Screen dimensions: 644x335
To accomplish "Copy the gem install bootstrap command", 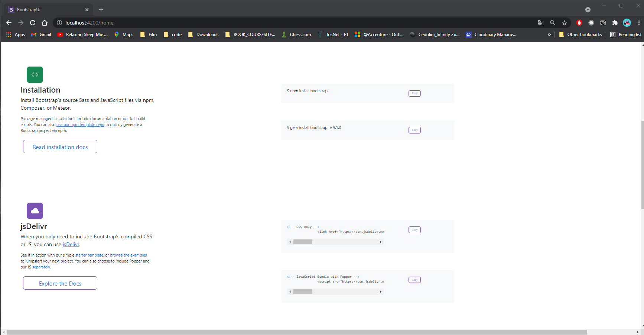I will (x=414, y=130).
